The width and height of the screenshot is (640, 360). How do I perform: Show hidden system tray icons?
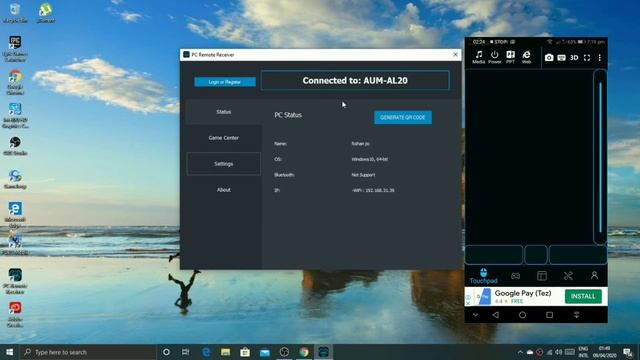520,352
